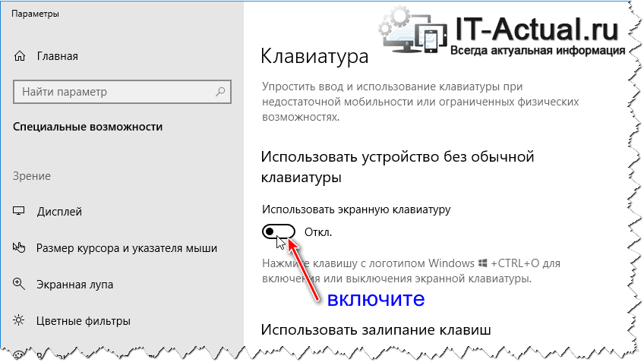
Task: Click the Экранная лупа magnifier icon
Action: 20,285
